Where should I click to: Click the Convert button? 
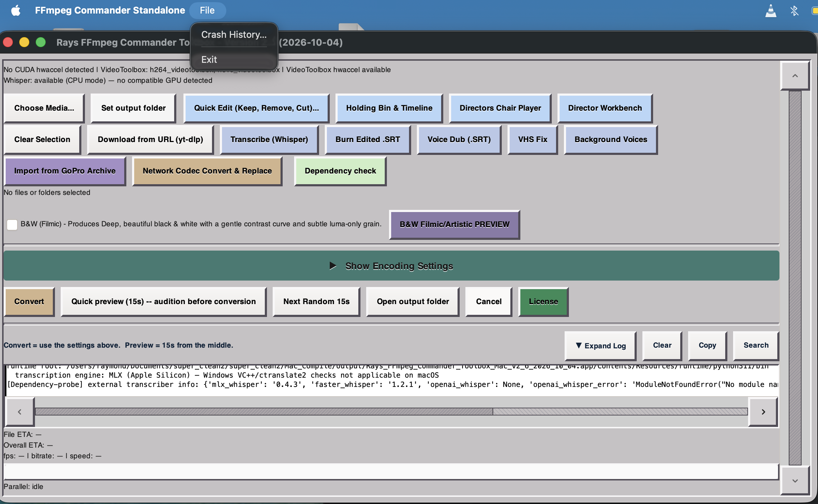(x=29, y=302)
